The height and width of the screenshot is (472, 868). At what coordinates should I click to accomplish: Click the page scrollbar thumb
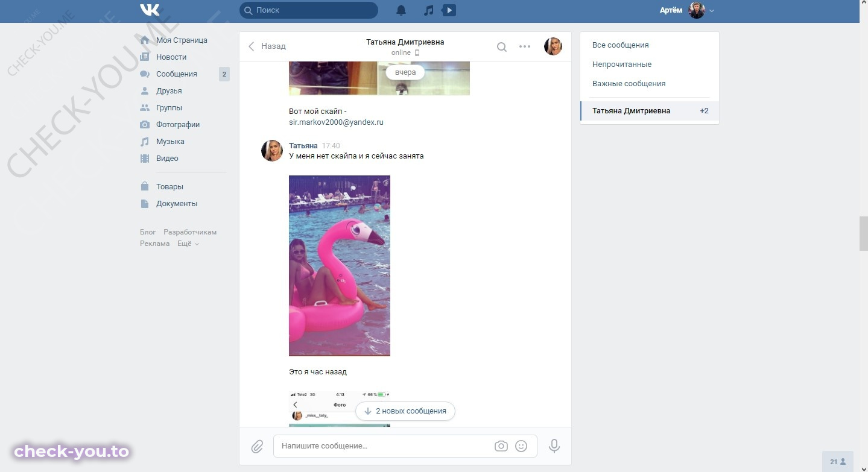point(863,233)
